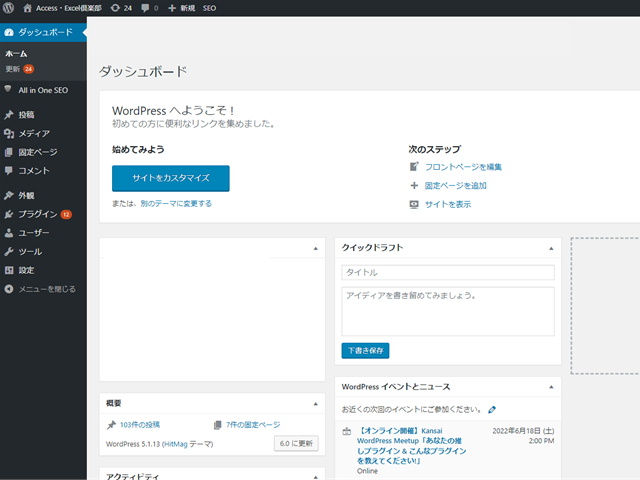Collapse the blank widget using its arrow
640x480 pixels.
[316, 249]
